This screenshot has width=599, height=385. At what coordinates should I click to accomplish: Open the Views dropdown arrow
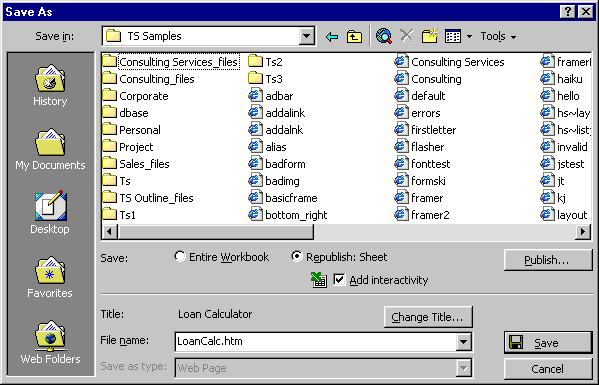point(469,37)
